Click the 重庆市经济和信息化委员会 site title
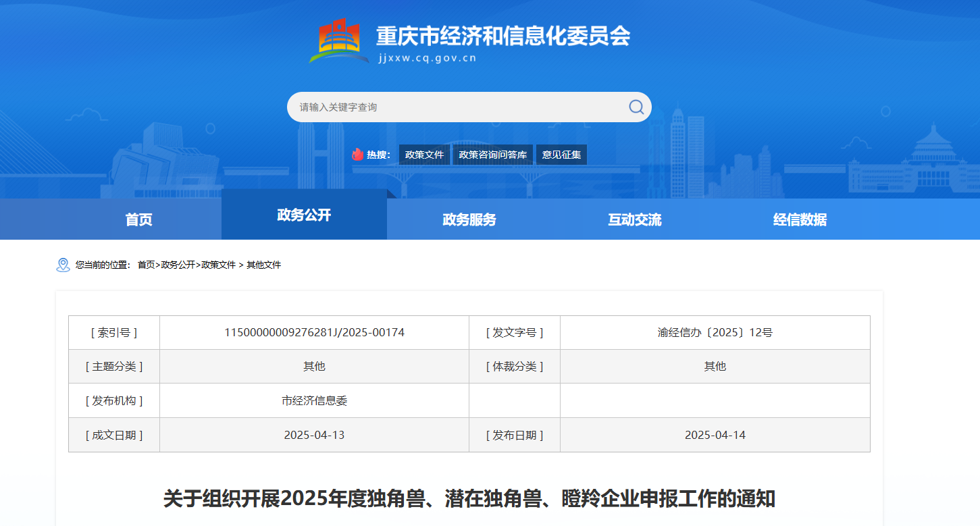The width and height of the screenshot is (980, 526). [x=502, y=36]
